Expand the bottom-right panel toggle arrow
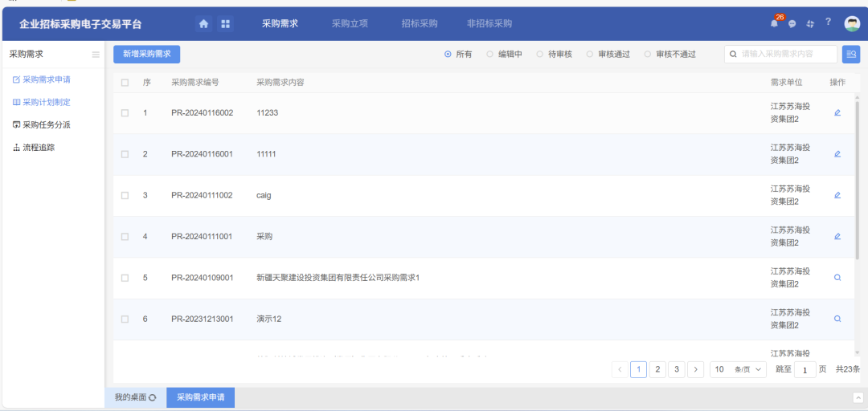The image size is (868, 411). pos(858,398)
